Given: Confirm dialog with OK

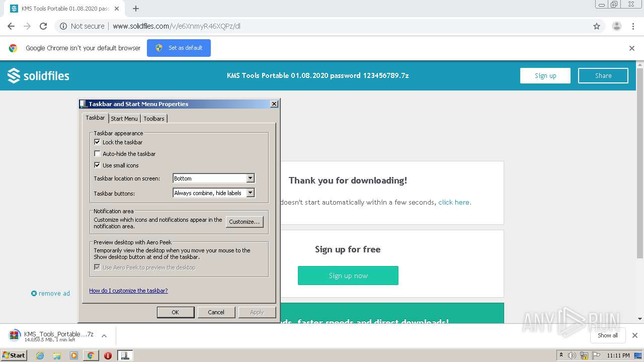Looking at the screenshot, I should (x=176, y=312).
